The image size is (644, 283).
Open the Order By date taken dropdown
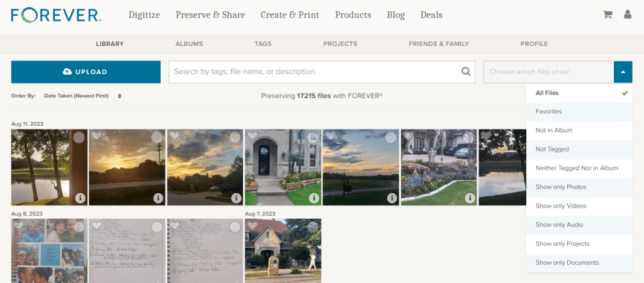pyautogui.click(x=82, y=96)
